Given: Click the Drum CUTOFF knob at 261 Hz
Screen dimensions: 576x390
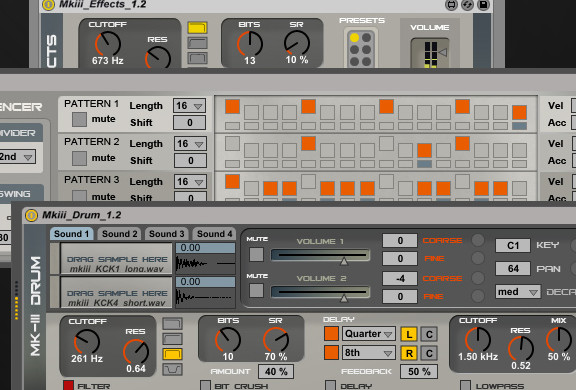Looking at the screenshot, I should (x=87, y=342).
